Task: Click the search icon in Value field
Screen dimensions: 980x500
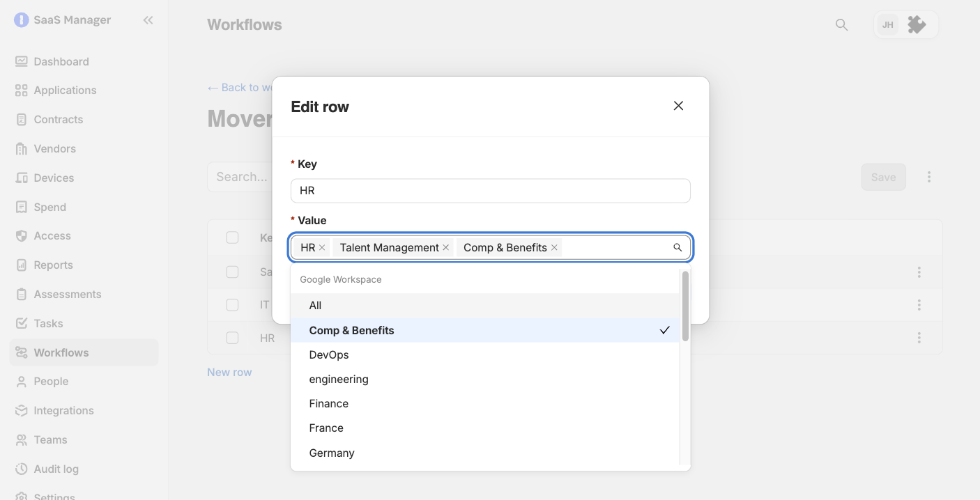Action: [x=677, y=248]
